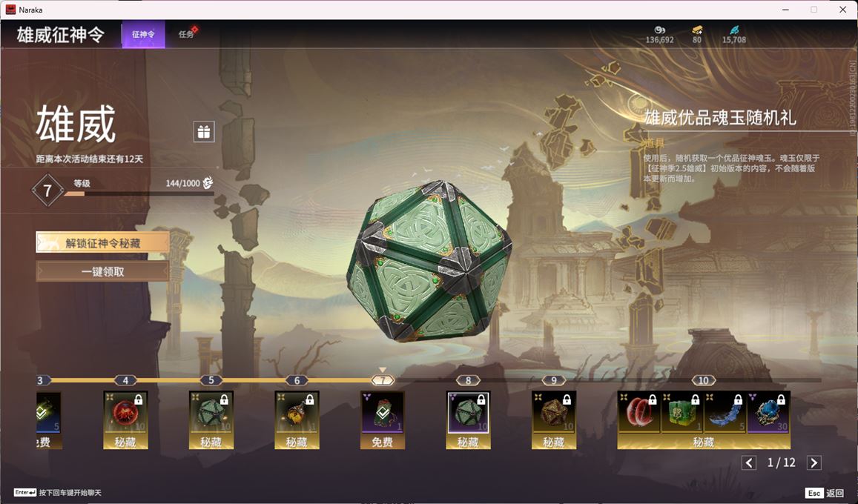Screen dimensions: 858x504
Task: Switch to the 征神令 tab
Action: pyautogui.click(x=143, y=34)
